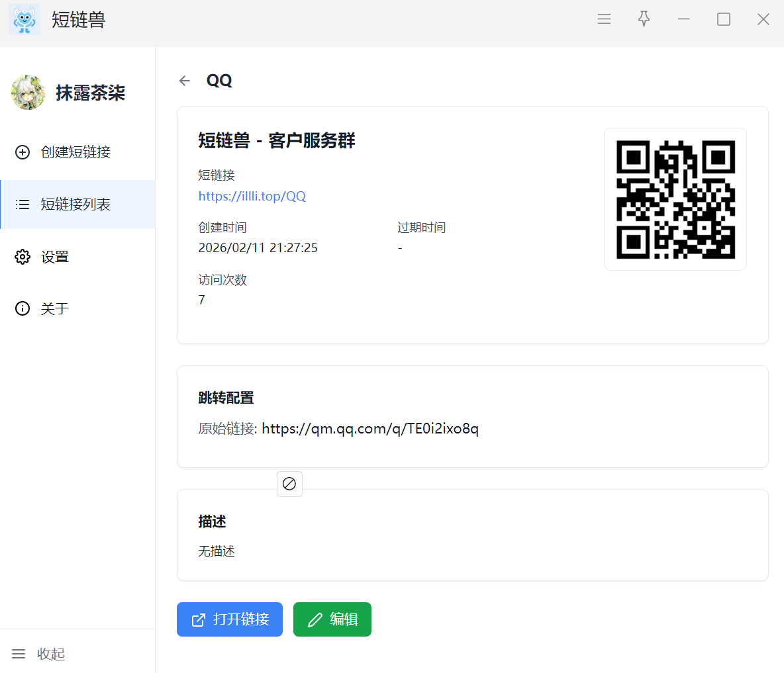
Task: Click the back arrow next to QQ
Action: (x=185, y=81)
